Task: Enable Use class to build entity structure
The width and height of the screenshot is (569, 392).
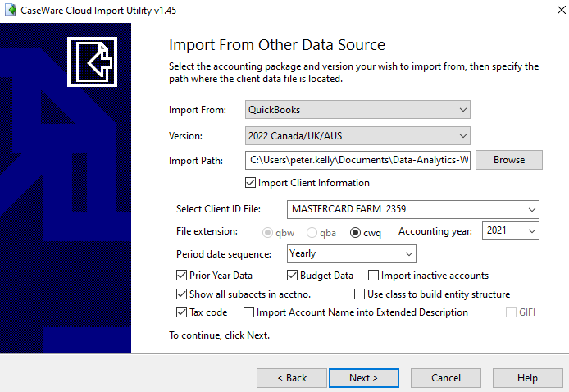Action: pos(360,294)
